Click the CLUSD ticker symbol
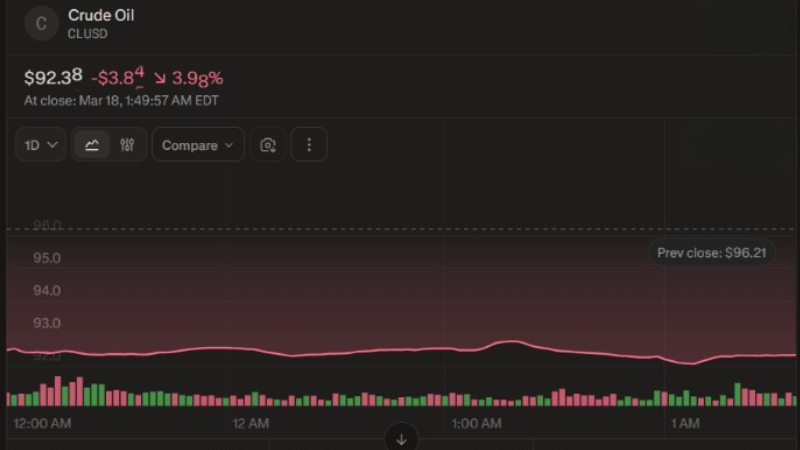 tap(89, 34)
